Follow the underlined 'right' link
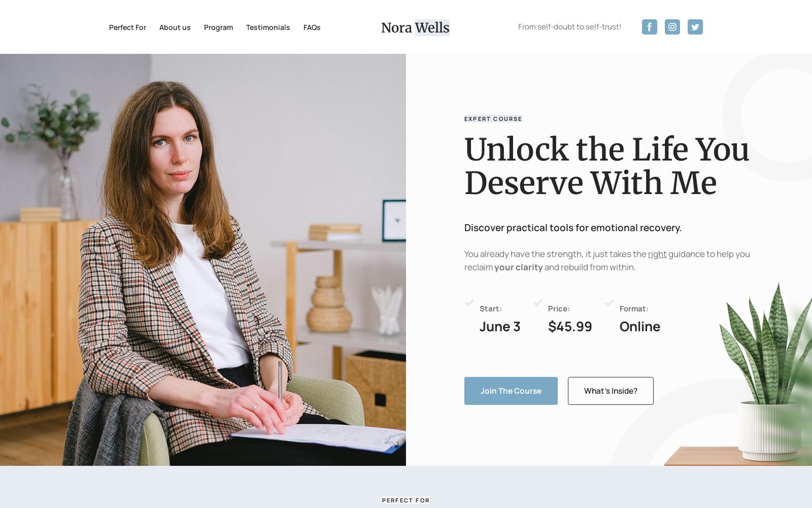 click(x=657, y=254)
